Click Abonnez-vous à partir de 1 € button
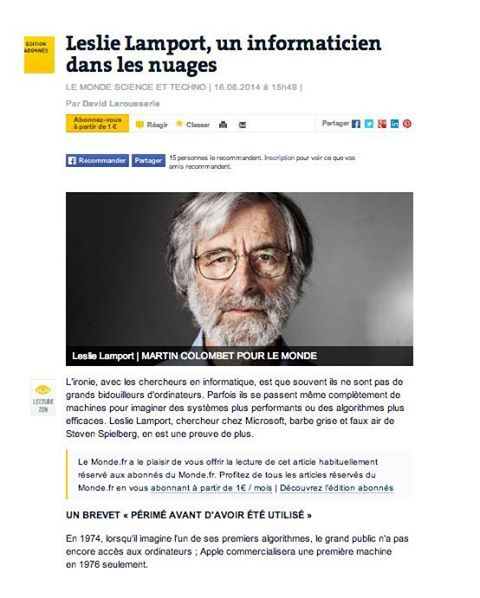 click(x=97, y=123)
